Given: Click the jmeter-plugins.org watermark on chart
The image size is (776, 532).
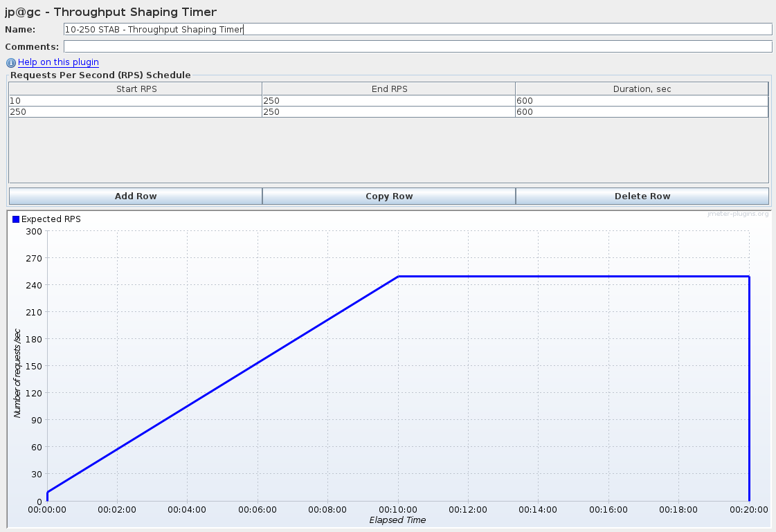Looking at the screenshot, I should [737, 214].
